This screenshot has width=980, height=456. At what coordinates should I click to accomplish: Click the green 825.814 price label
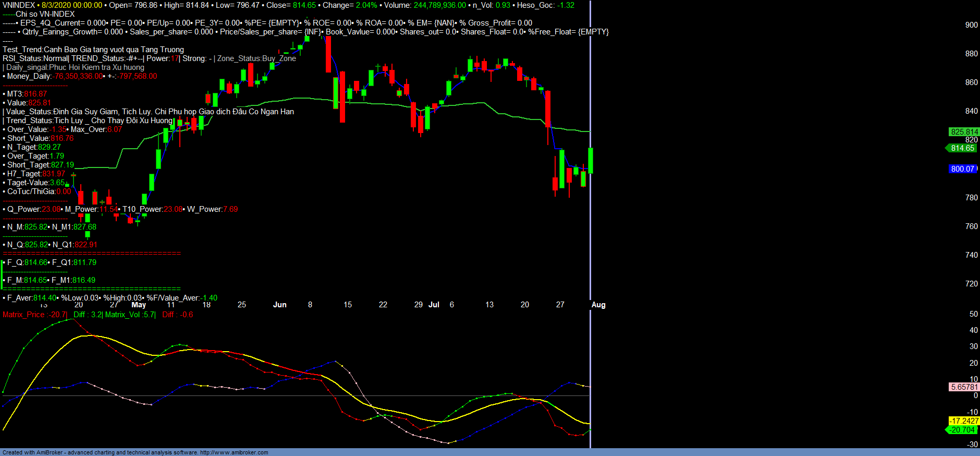click(963, 132)
